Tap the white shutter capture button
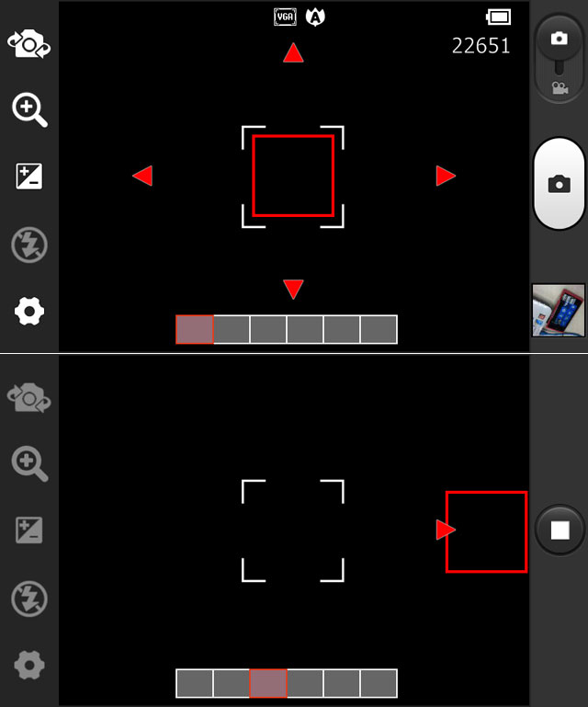Image resolution: width=588 pixels, height=707 pixels. [560, 184]
